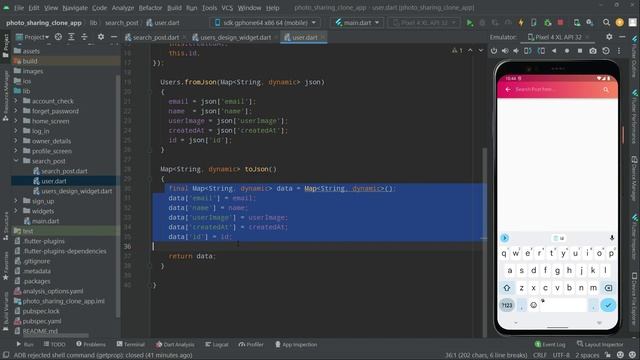640x360 pixels.
Task: Tap emoji key on phone keyboard
Action: pyautogui.click(x=533, y=305)
